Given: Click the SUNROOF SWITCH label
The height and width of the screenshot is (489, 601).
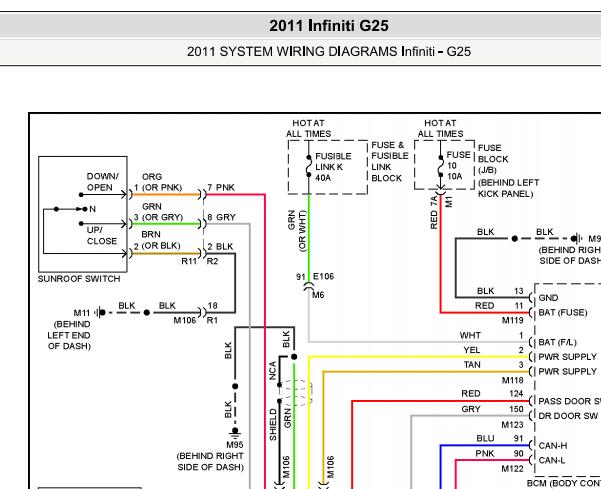Looking at the screenshot, I should [79, 279].
